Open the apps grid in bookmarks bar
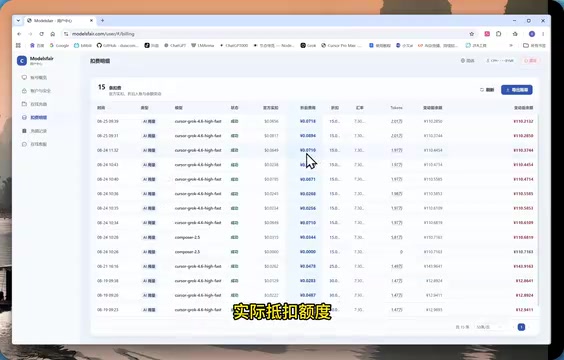 point(18,45)
